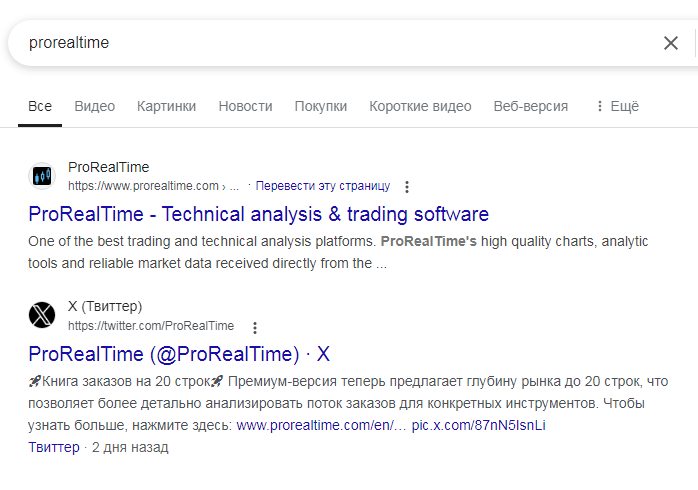This screenshot has width=698, height=490.
Task: Go to the "Покупки" tab
Action: tap(321, 106)
